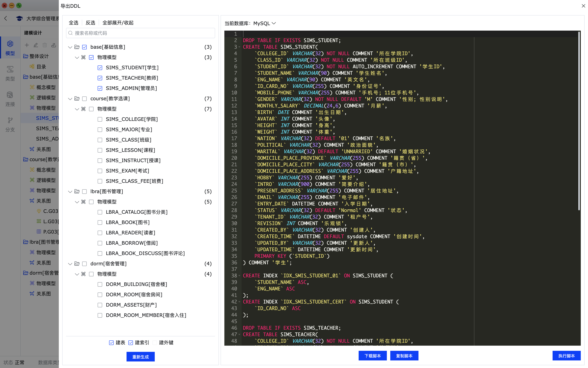This screenshot has height=368, width=588.
Task: Toggle the 建索引 checkbox
Action: pyautogui.click(x=131, y=343)
